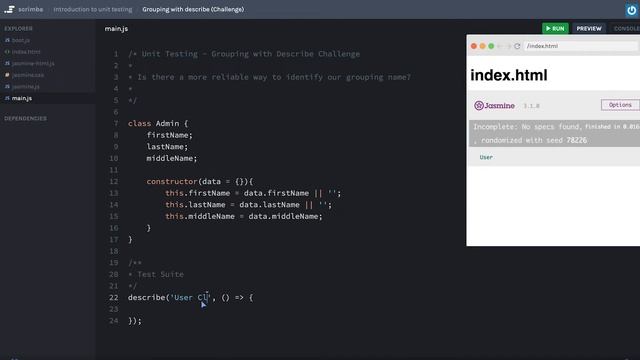Click line 22 describe('User Cl' code
The image size is (640, 360).
(191, 298)
